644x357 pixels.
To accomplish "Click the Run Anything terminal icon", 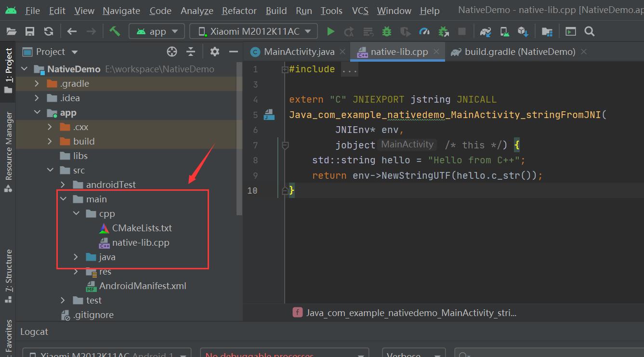I will (x=571, y=31).
